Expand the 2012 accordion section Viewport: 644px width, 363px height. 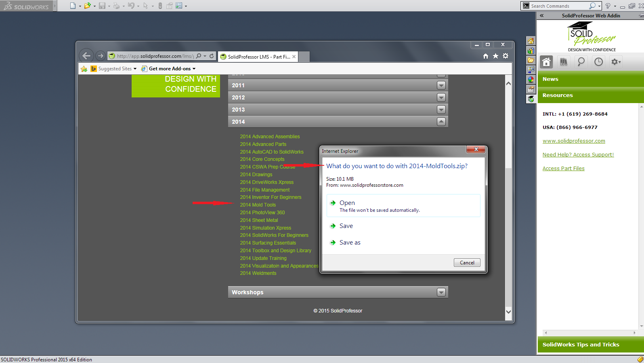441,97
